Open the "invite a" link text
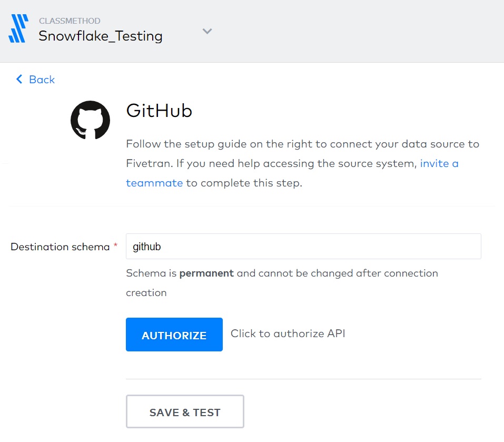The width and height of the screenshot is (504, 442). click(x=439, y=163)
